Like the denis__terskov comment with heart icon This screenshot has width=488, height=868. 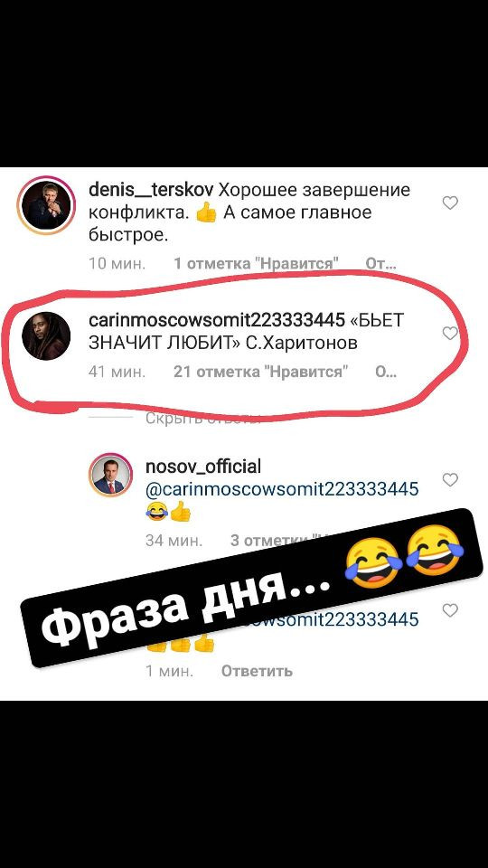tap(450, 203)
